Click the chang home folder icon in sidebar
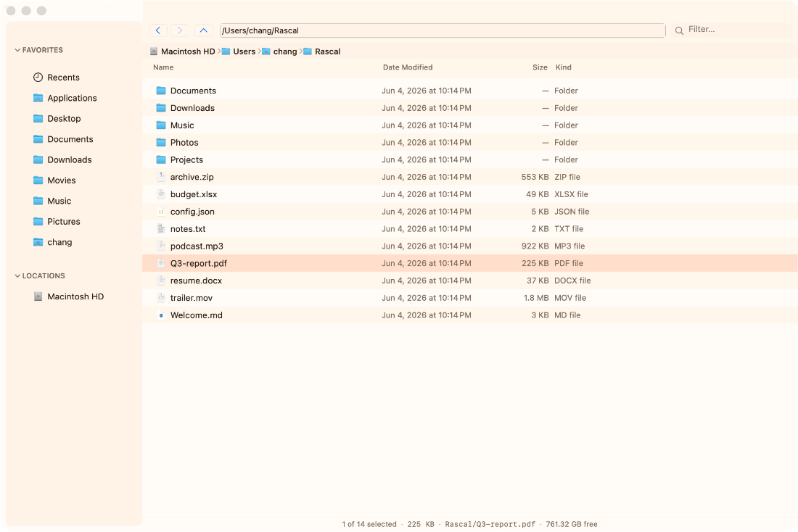This screenshot has height=532, width=798. coord(38,242)
